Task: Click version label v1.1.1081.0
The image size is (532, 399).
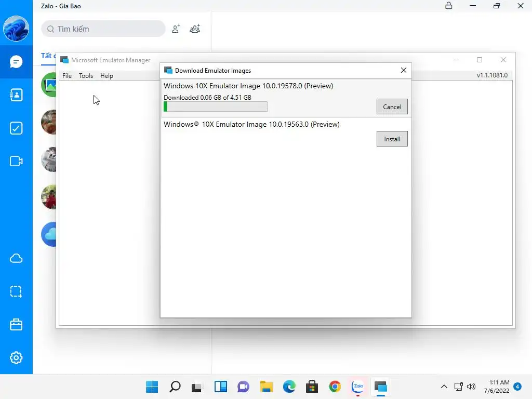Action: pyautogui.click(x=492, y=75)
